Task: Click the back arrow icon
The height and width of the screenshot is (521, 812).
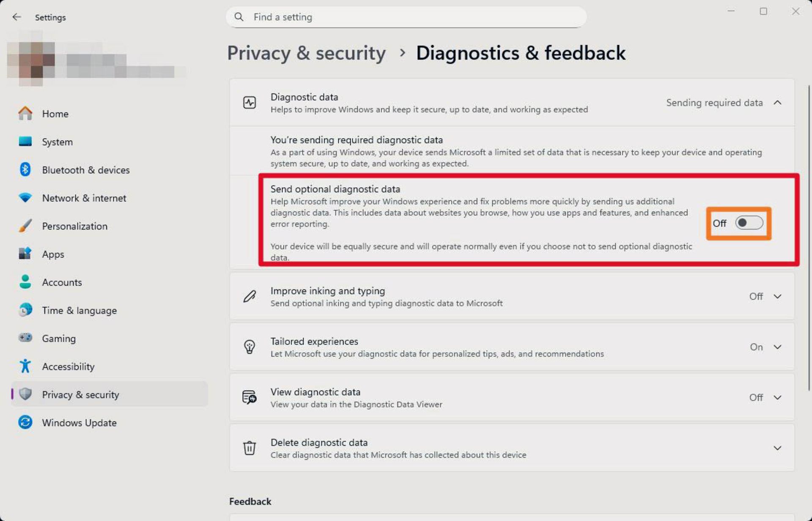Action: click(x=16, y=17)
